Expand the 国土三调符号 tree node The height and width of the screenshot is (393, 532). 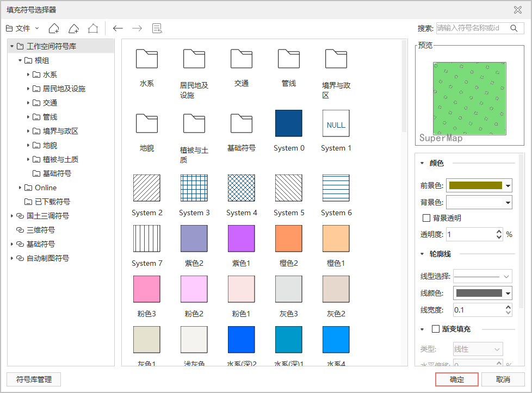pyautogui.click(x=12, y=216)
